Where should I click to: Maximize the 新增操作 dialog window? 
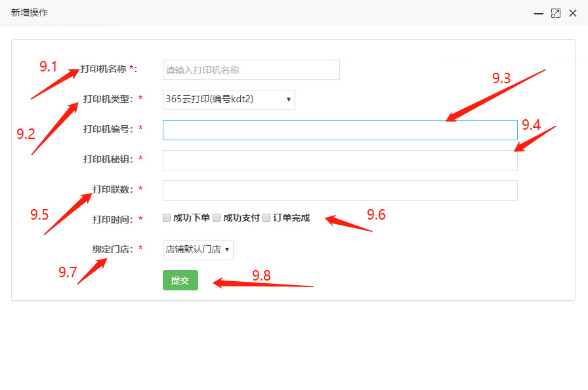556,13
